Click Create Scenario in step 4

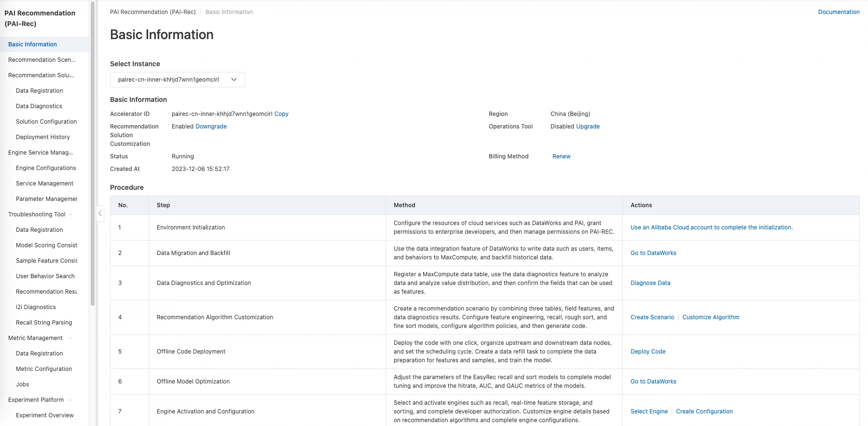click(x=652, y=317)
